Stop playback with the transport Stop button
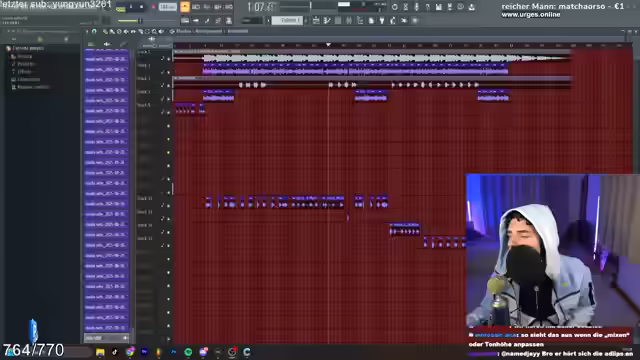 pyautogui.click(x=141, y=7)
